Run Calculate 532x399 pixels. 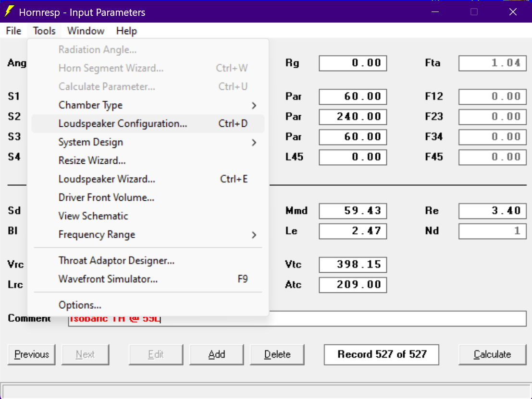(x=492, y=355)
